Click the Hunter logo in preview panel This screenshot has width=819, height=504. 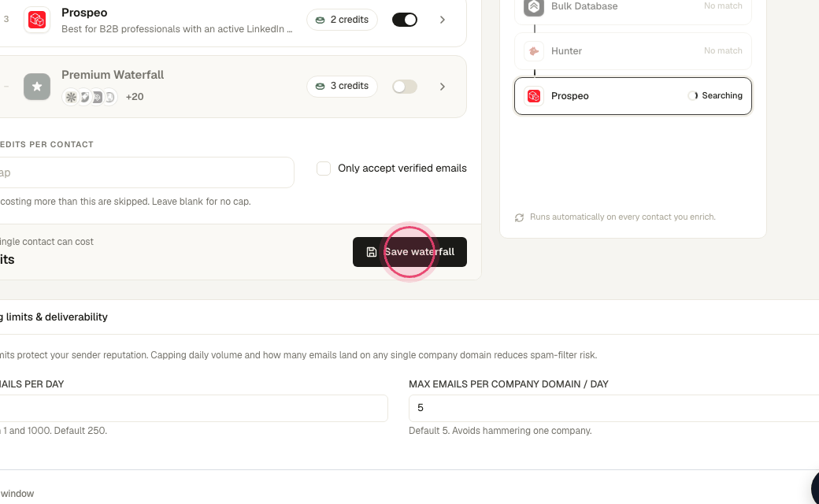tap(534, 51)
